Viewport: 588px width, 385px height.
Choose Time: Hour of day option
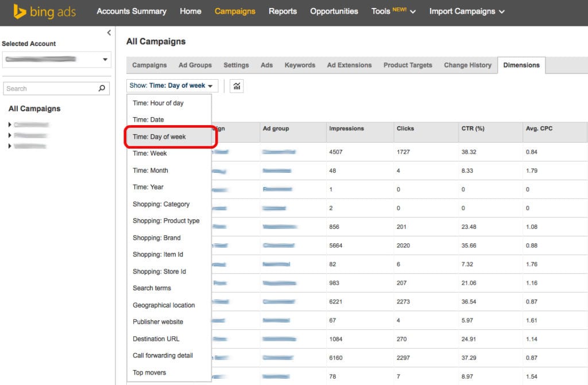[169, 103]
